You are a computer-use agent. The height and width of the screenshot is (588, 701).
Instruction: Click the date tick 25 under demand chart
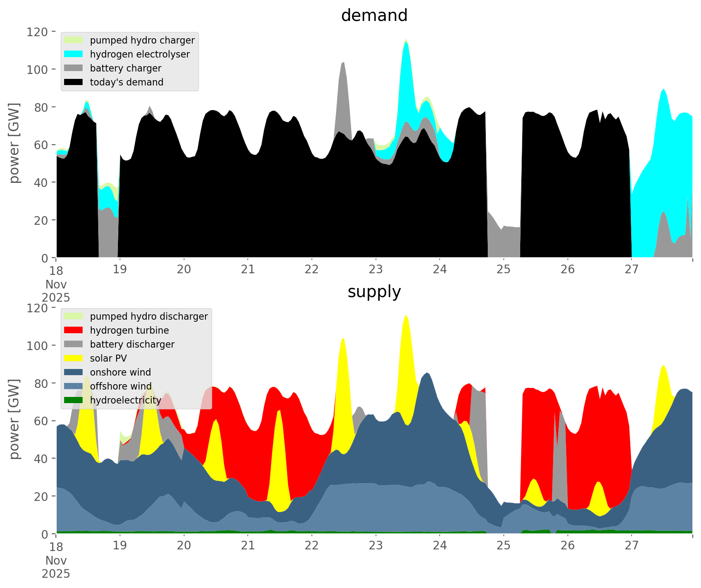tap(503, 270)
